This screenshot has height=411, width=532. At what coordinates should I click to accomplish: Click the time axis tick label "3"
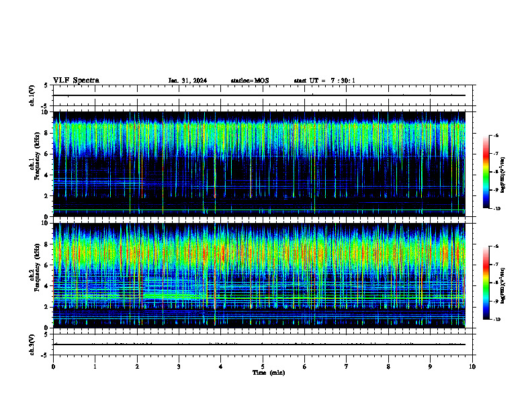point(179,367)
